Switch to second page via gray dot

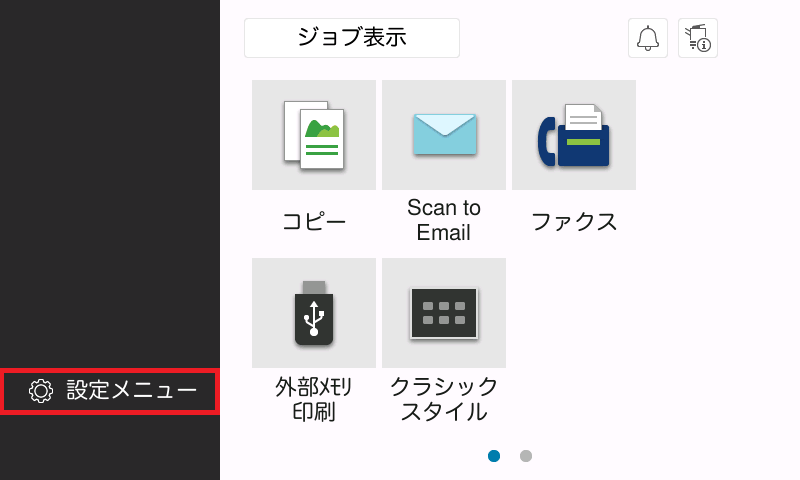point(526,456)
